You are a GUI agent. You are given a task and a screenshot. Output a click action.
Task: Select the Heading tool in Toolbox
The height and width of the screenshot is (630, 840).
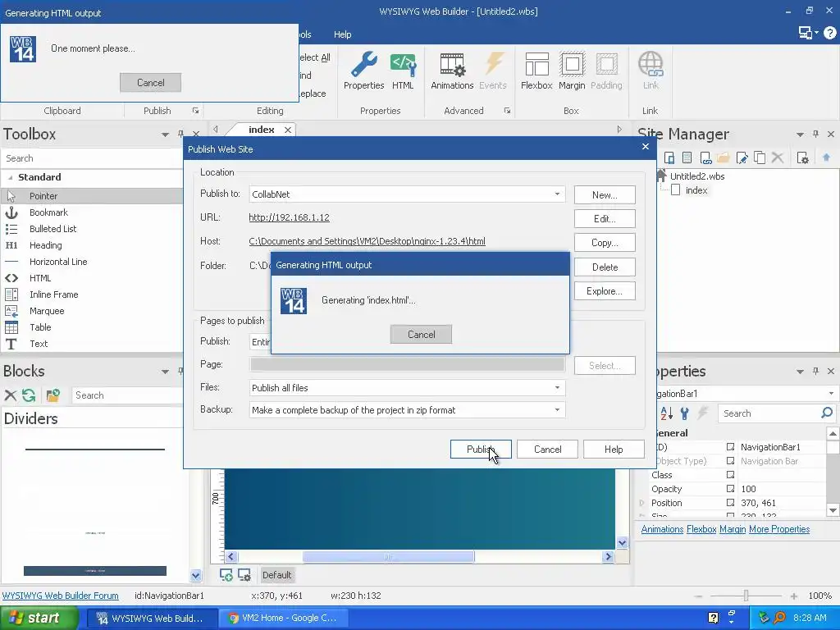(x=92, y=245)
